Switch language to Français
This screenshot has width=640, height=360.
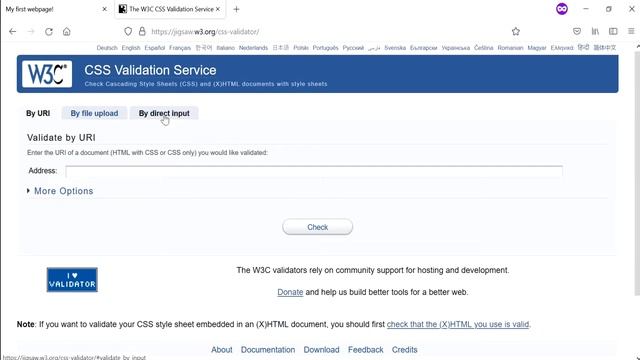click(180, 48)
